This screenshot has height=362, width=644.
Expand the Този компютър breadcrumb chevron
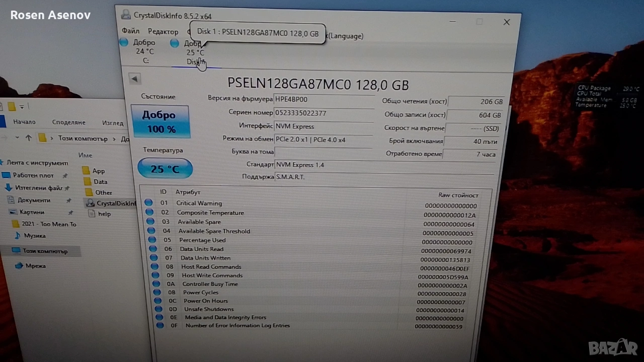115,139
